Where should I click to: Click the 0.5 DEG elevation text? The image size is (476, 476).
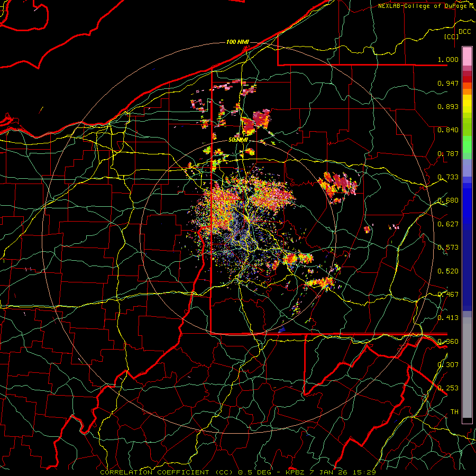tap(256, 472)
